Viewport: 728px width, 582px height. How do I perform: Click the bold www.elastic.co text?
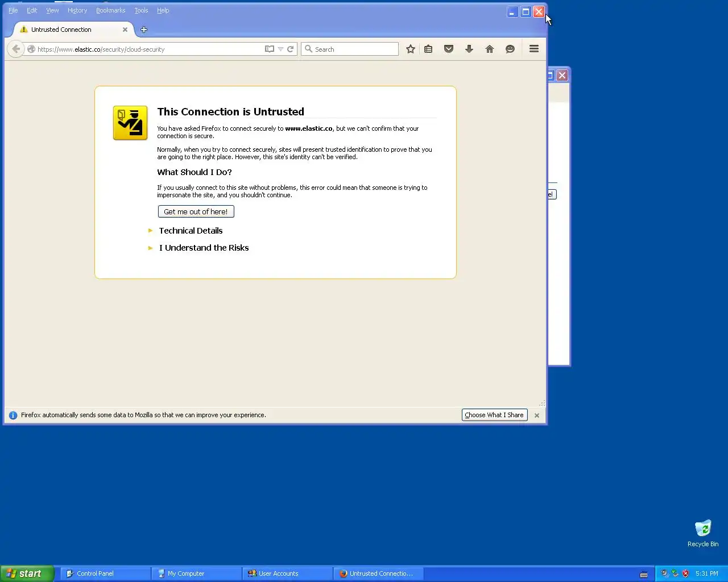point(309,128)
